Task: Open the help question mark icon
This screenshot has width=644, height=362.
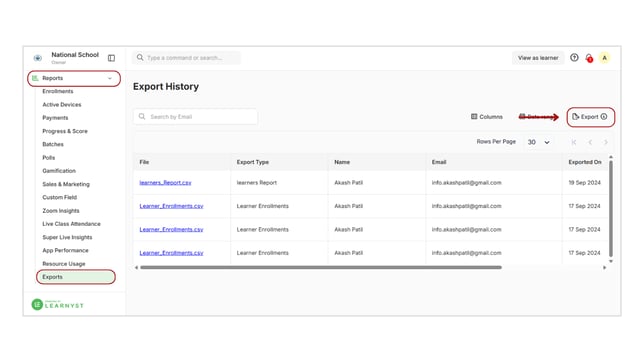Action: click(574, 58)
